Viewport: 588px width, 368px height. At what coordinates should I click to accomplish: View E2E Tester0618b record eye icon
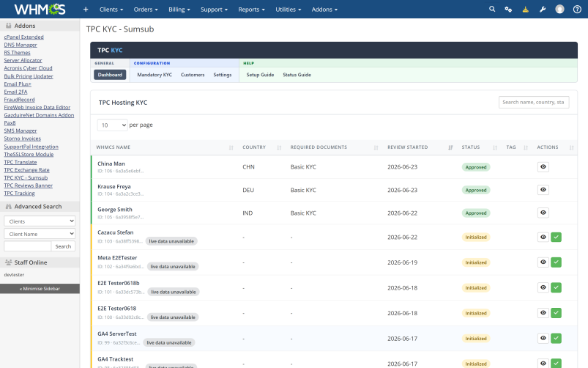click(x=543, y=287)
